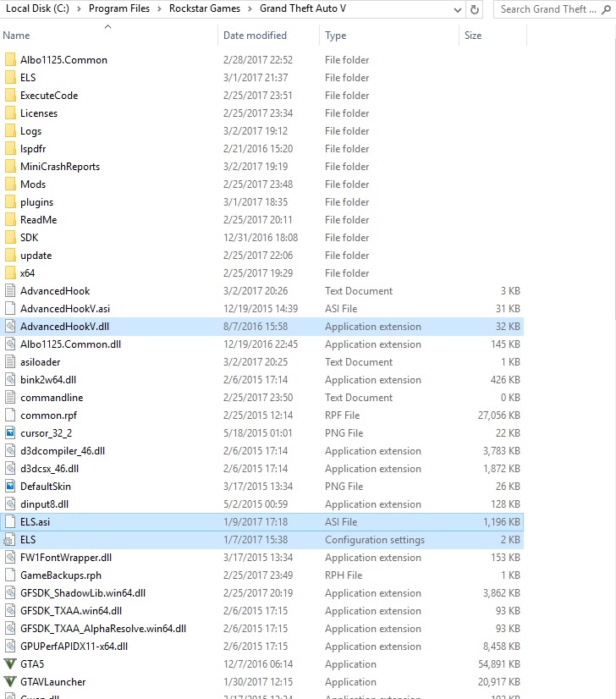
Task: Select the SDK folder name
Action: click(29, 238)
